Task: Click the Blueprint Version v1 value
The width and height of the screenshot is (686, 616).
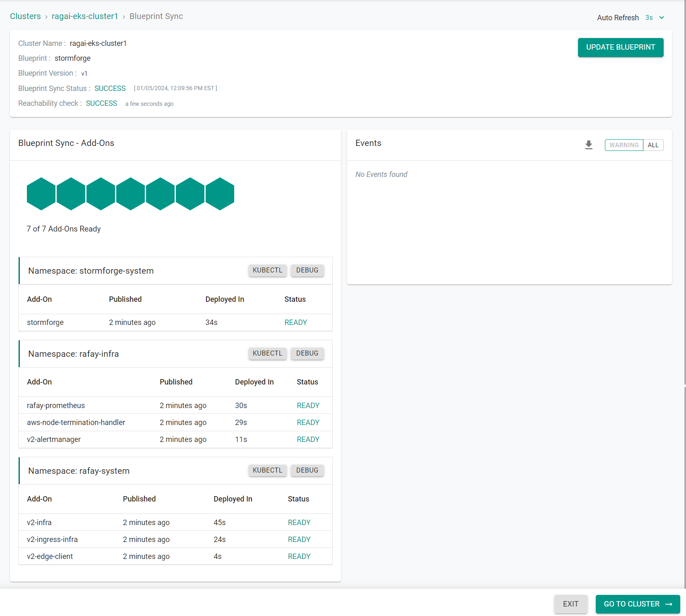Action: [x=84, y=74]
